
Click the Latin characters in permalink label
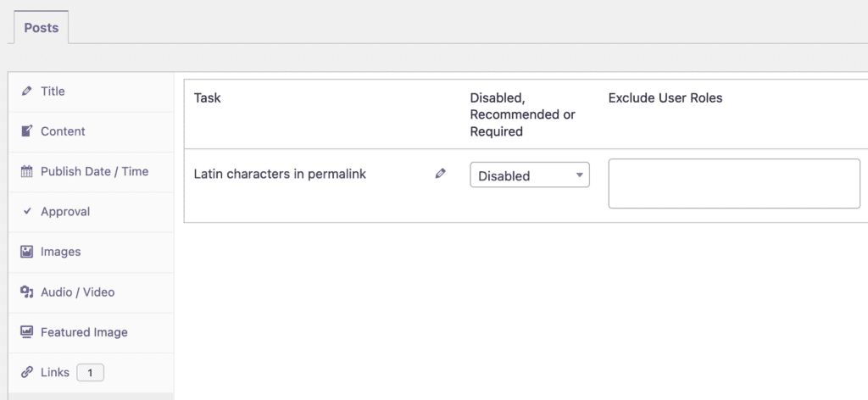click(x=280, y=175)
